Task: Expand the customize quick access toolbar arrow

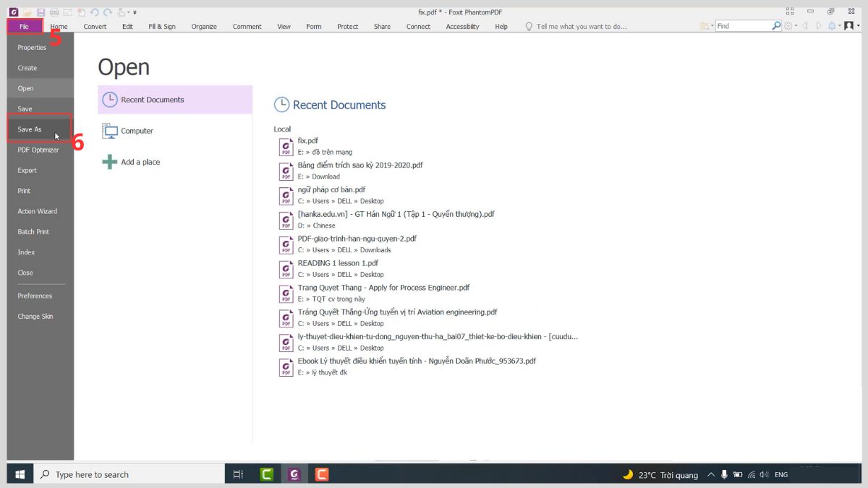Action: coord(134,12)
